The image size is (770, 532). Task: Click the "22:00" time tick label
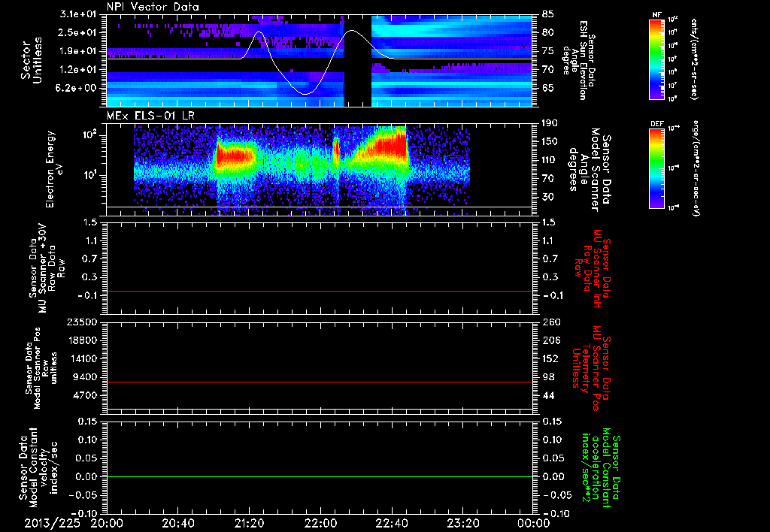click(x=320, y=523)
